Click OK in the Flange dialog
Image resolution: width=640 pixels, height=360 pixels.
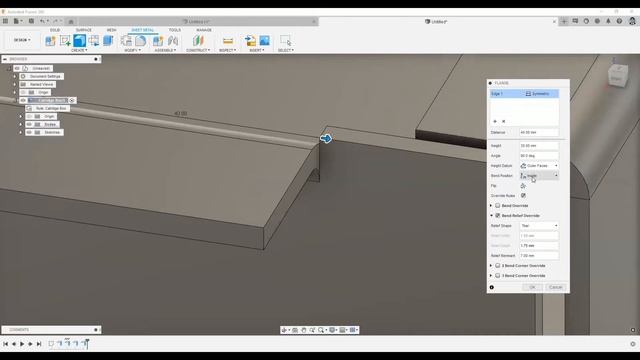(532, 287)
